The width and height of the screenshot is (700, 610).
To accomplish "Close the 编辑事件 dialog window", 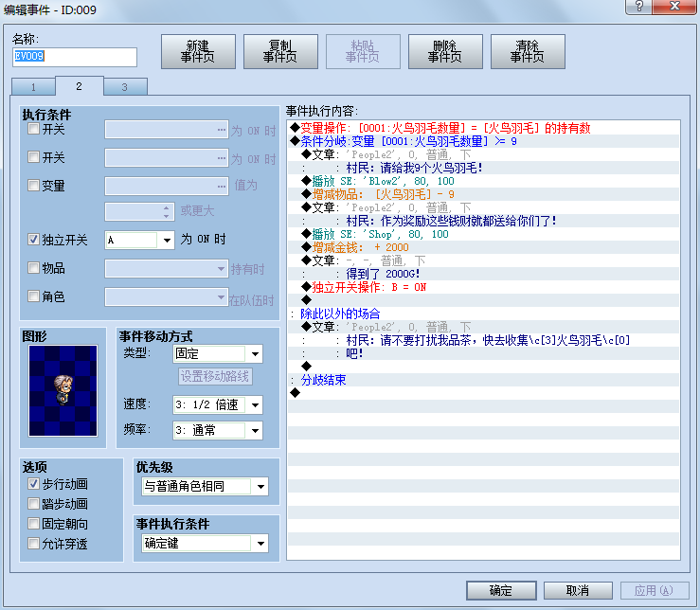I will [675, 7].
